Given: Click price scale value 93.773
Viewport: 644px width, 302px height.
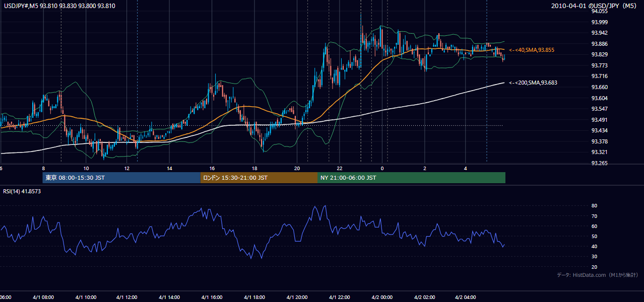Looking at the screenshot, I should 600,65.
